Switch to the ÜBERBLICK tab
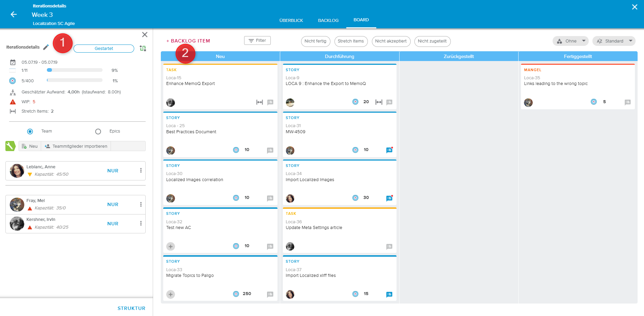 pos(291,21)
